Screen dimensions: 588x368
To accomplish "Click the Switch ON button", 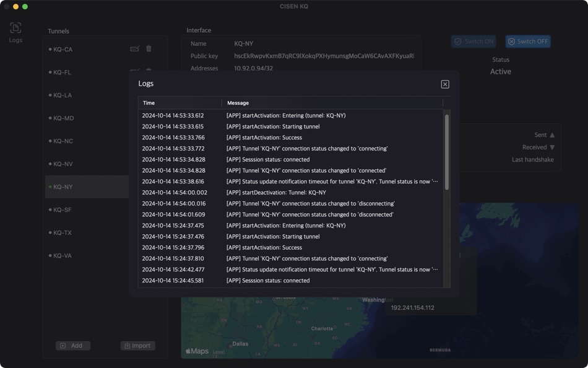I will point(473,42).
